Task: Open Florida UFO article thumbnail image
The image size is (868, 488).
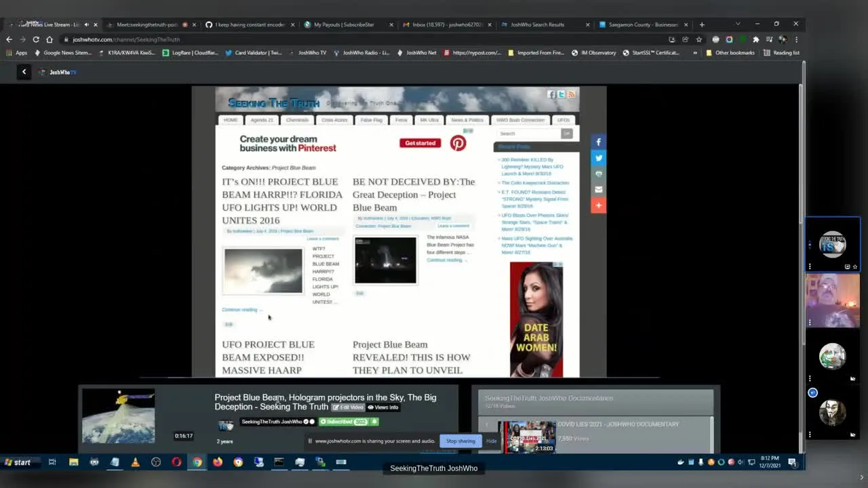Action: click(x=263, y=270)
